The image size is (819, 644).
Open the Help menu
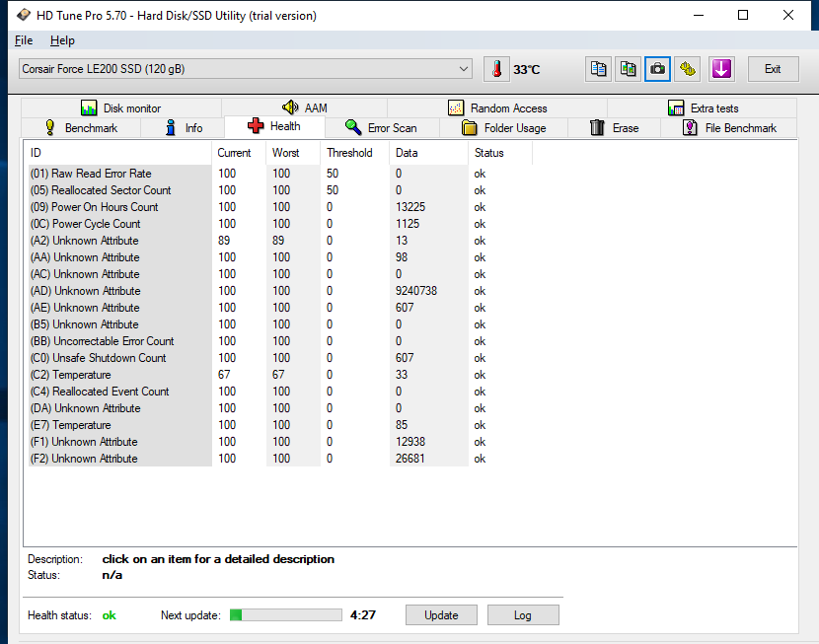click(x=62, y=40)
